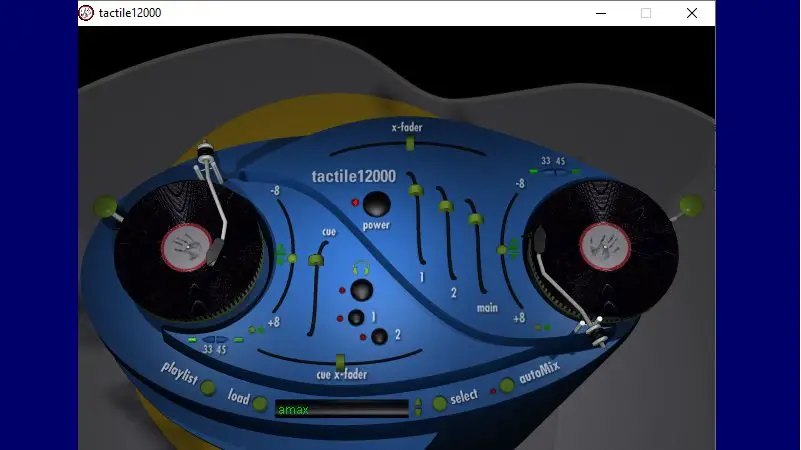Viewport: 801px width, 450px height.
Task: Click channel 2 volume fader knob
Action: (x=446, y=206)
